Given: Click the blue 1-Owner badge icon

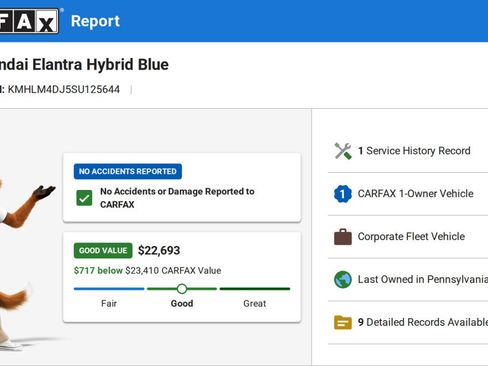Looking at the screenshot, I should coord(343,194).
